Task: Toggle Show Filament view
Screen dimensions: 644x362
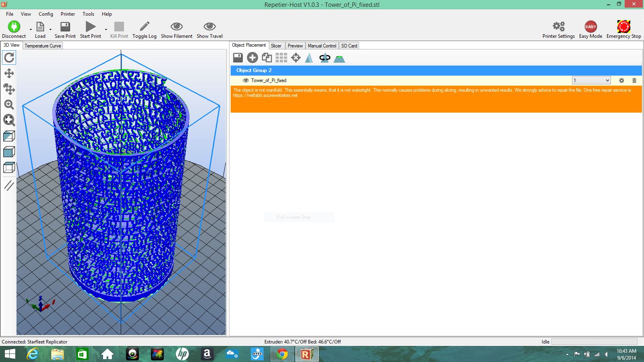Action: click(176, 30)
